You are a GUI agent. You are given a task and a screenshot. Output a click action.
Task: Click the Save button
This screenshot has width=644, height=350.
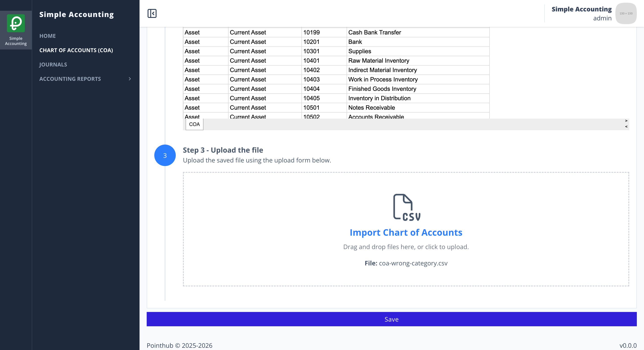coord(392,319)
